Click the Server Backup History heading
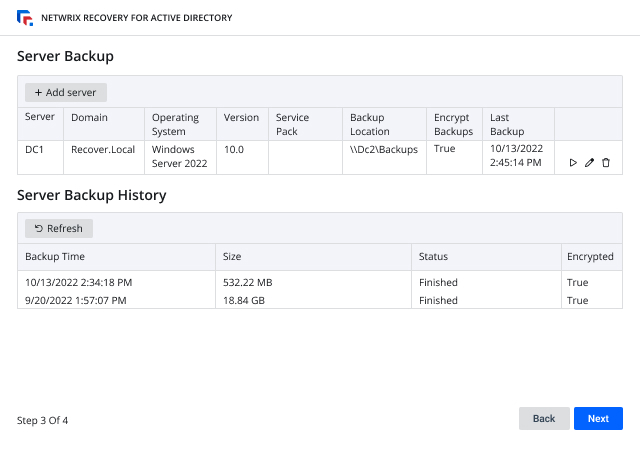Screen dimensions: 640x450 point(91,195)
